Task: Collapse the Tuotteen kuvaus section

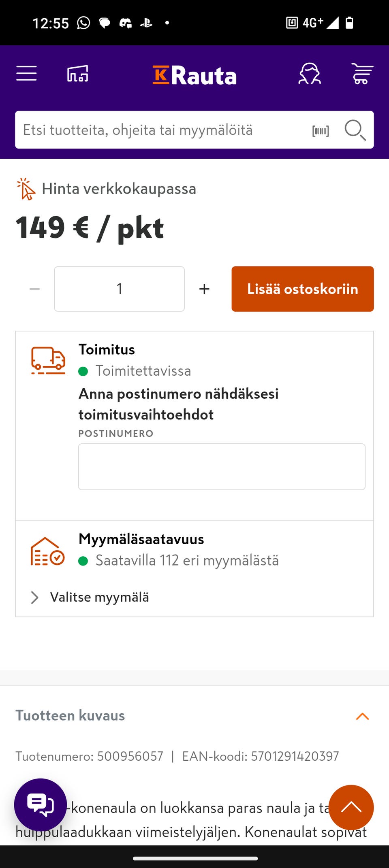Action: [x=363, y=715]
